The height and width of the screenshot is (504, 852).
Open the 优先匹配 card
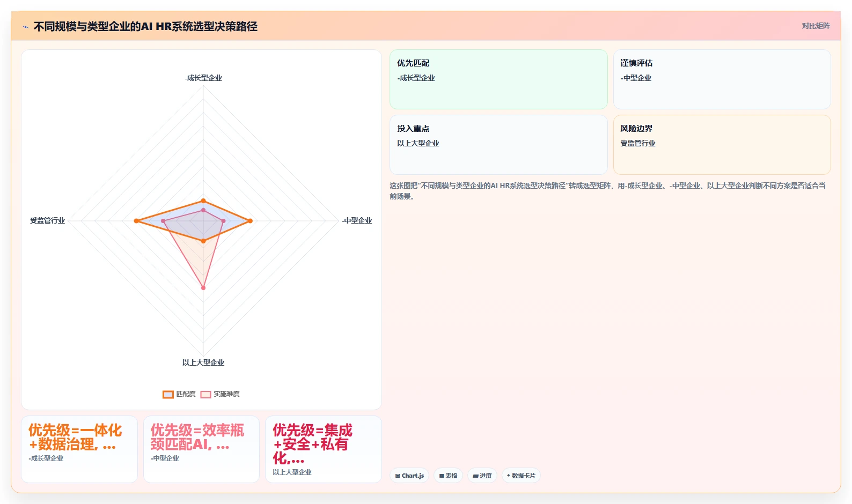[498, 79]
